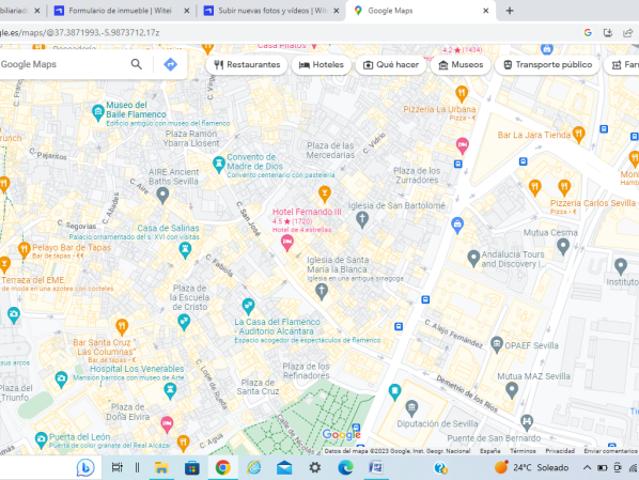Click the Plaza de la Escuela de Cristo marker
639x480 pixels.
(184, 322)
